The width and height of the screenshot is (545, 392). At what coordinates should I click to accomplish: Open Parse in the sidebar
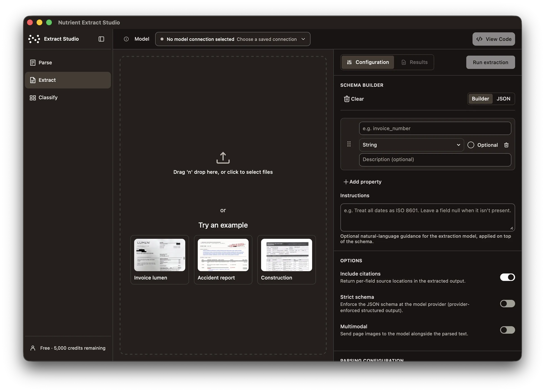coord(68,62)
